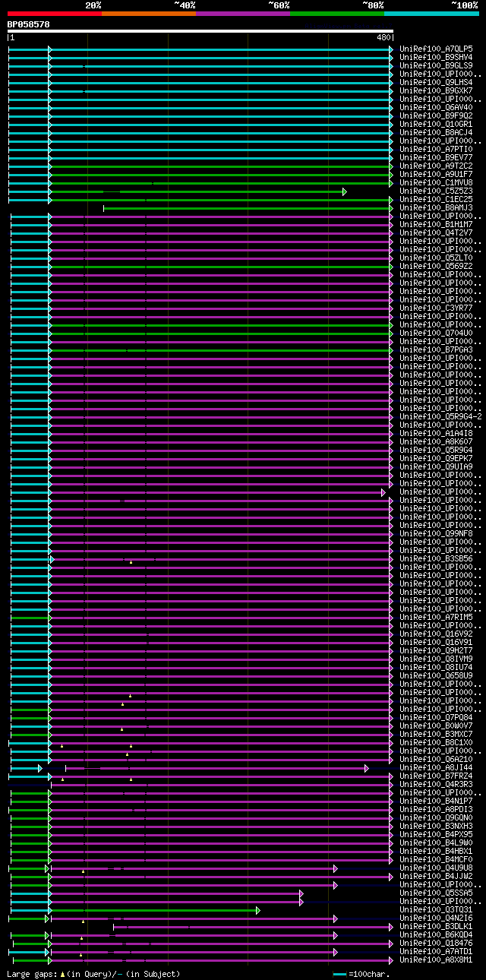486x980 pixels.
Task: Open hit UniRef100_B9GLS9
Action: (436, 65)
